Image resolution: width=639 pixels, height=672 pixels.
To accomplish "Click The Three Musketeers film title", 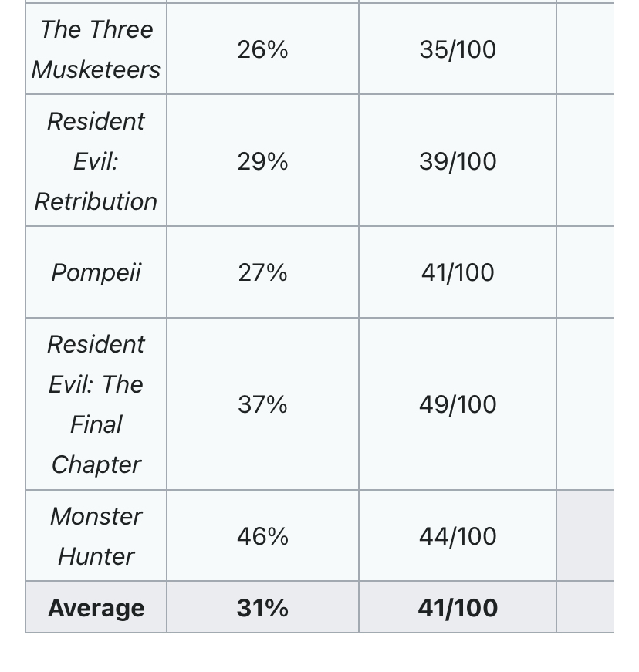I will click(96, 49).
